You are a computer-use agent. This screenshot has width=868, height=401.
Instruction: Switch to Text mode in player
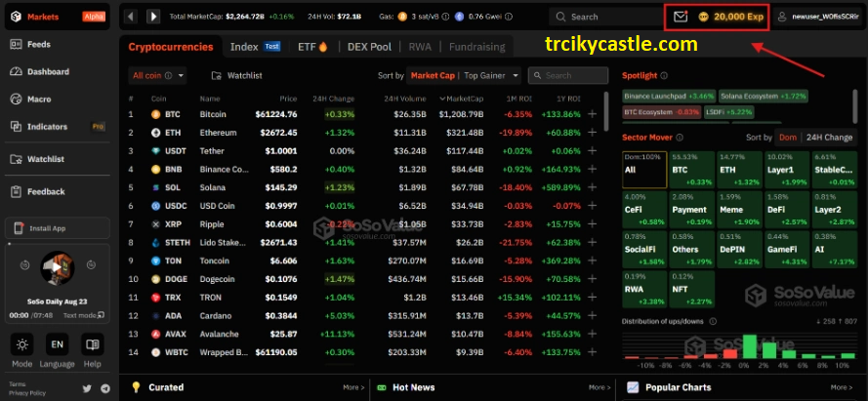point(84,315)
